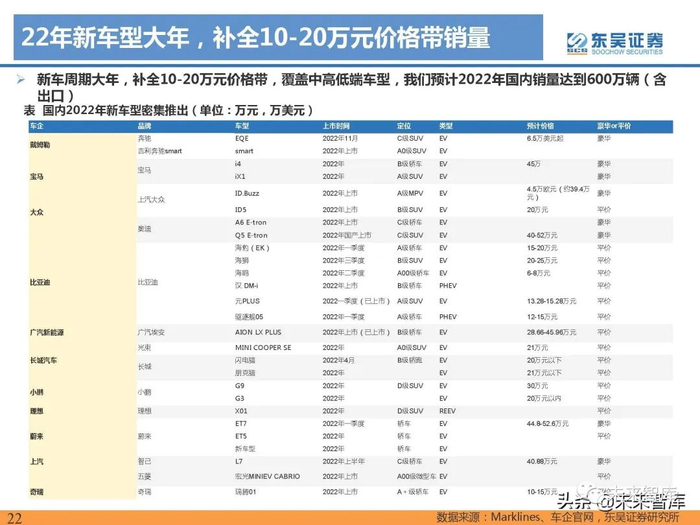The height and width of the screenshot is (525, 700).
Task: Click the 40.88万元 price cell
Action: click(x=542, y=462)
